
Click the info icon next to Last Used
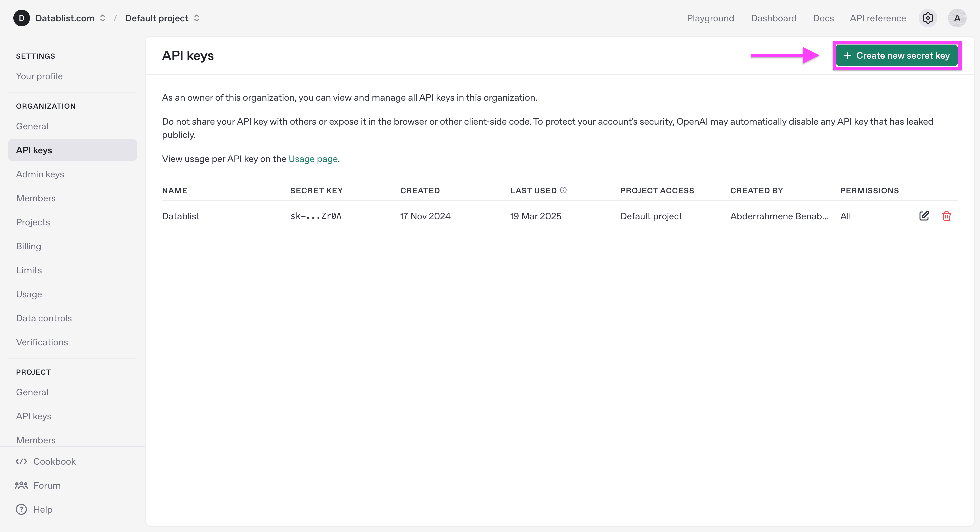[564, 190]
